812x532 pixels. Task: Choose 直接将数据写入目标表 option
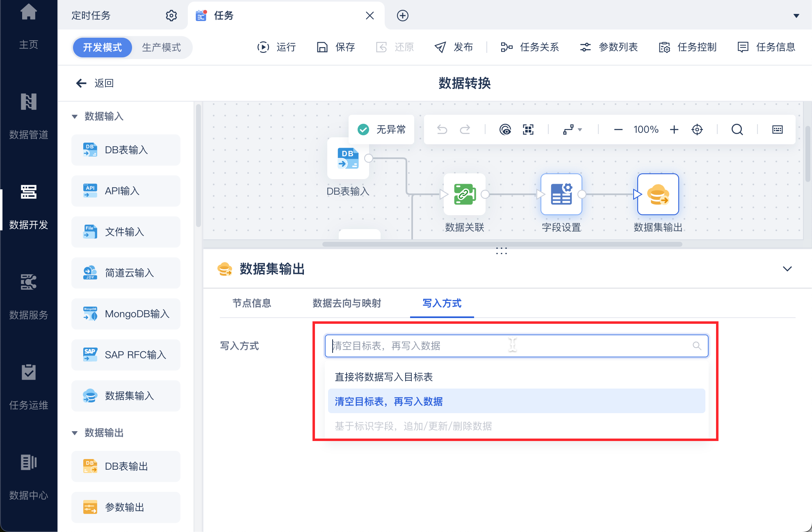pos(383,377)
